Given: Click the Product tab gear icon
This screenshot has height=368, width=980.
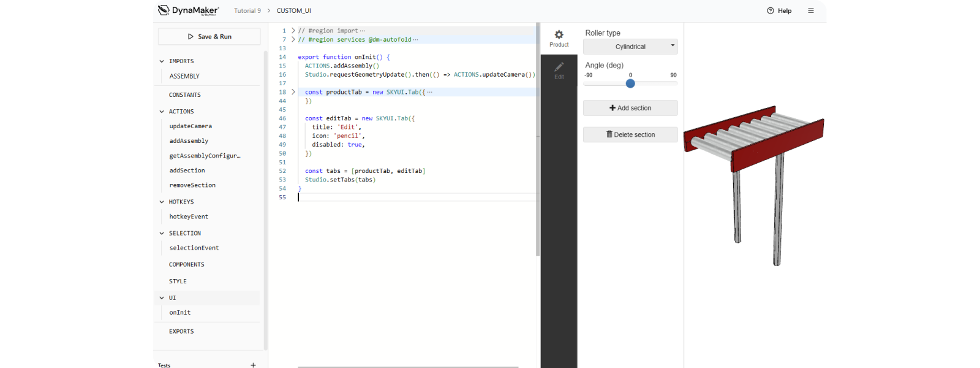Looking at the screenshot, I should click(559, 35).
